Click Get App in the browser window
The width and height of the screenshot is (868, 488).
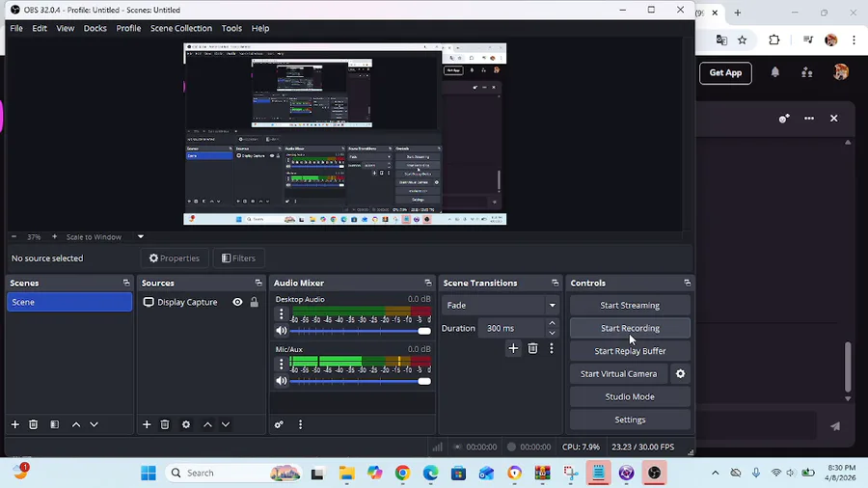725,73
